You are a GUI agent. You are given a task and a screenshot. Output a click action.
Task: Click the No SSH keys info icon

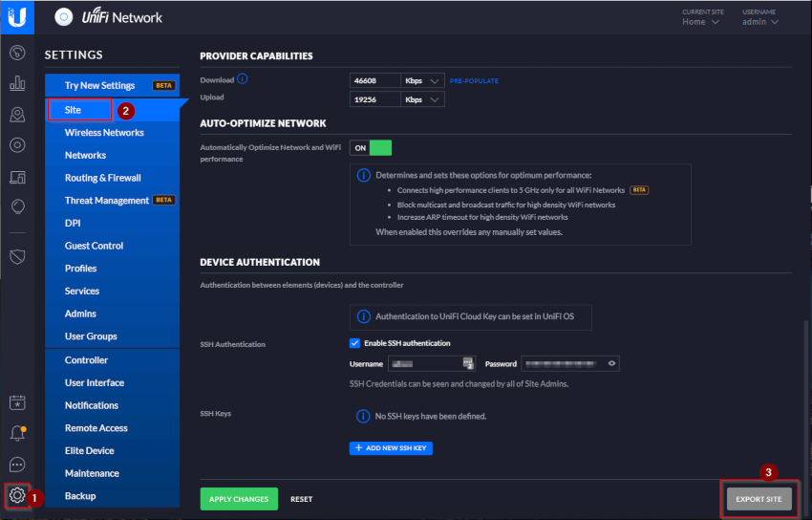coord(363,416)
